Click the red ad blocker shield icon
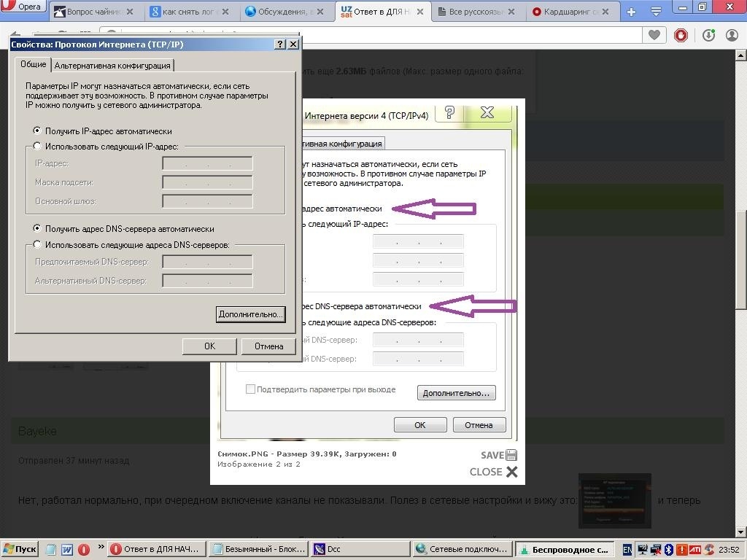Image resolution: width=747 pixels, height=560 pixels. click(681, 35)
